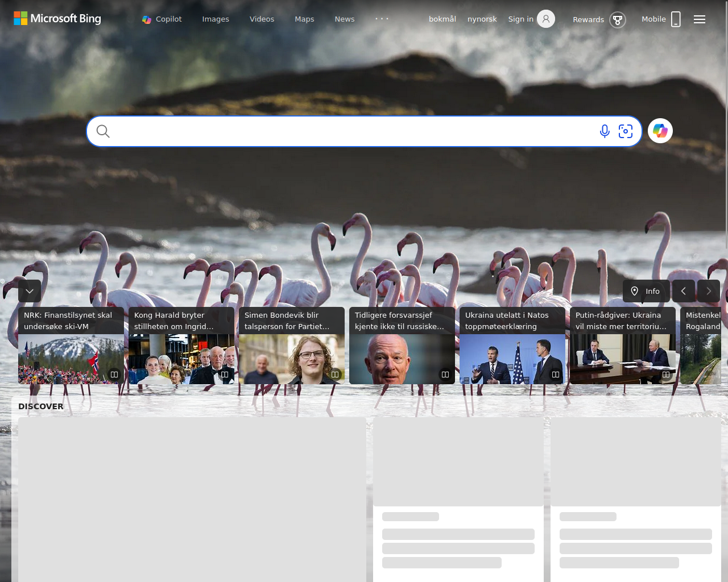Show previous background image arrow
728x582 pixels.
pyautogui.click(x=684, y=291)
